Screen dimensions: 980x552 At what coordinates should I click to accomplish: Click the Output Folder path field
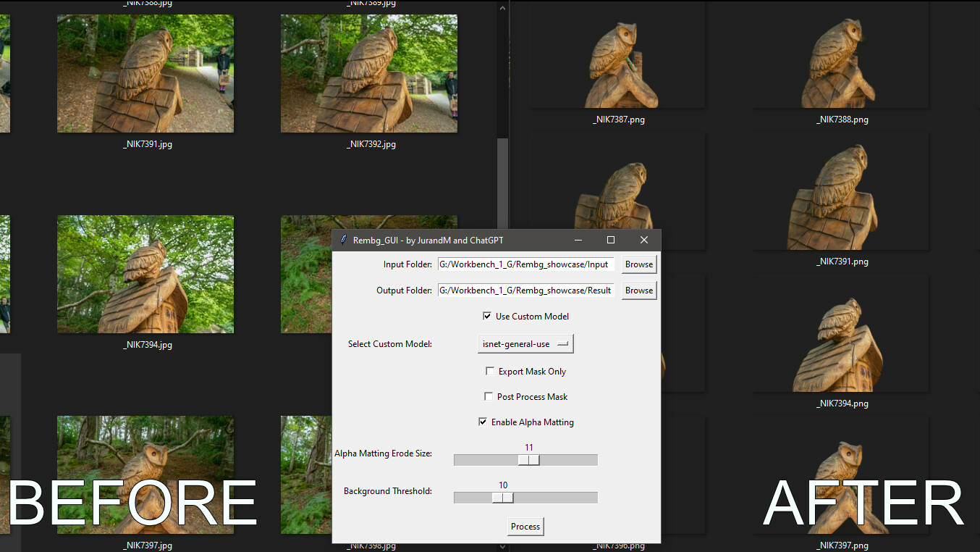pyautogui.click(x=525, y=290)
